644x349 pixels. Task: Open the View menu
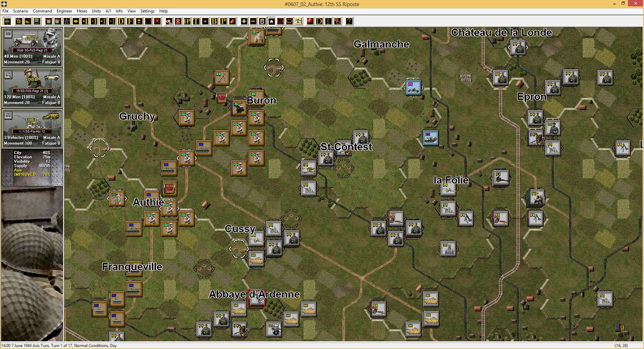(131, 11)
